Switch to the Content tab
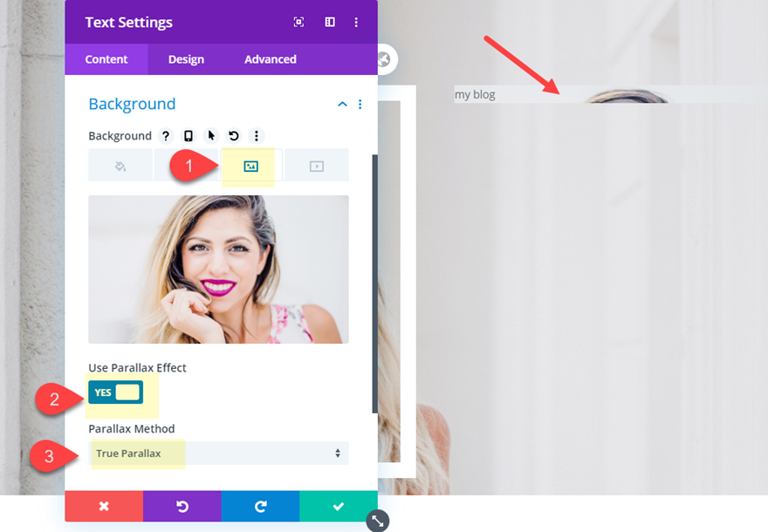This screenshot has width=768, height=532. (106, 59)
